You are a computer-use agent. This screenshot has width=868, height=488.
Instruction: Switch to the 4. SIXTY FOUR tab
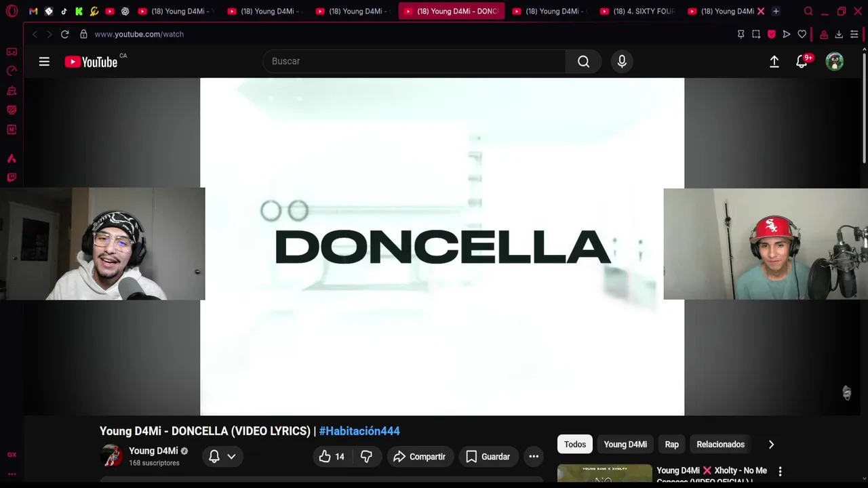coord(637,12)
